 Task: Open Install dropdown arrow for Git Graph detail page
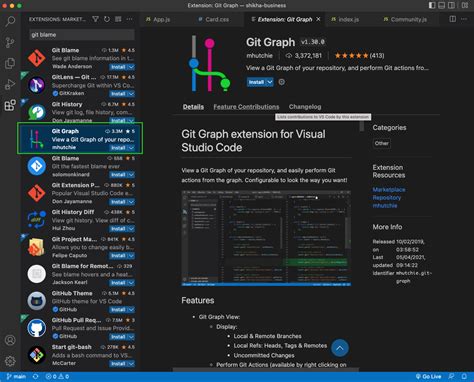tap(270, 82)
